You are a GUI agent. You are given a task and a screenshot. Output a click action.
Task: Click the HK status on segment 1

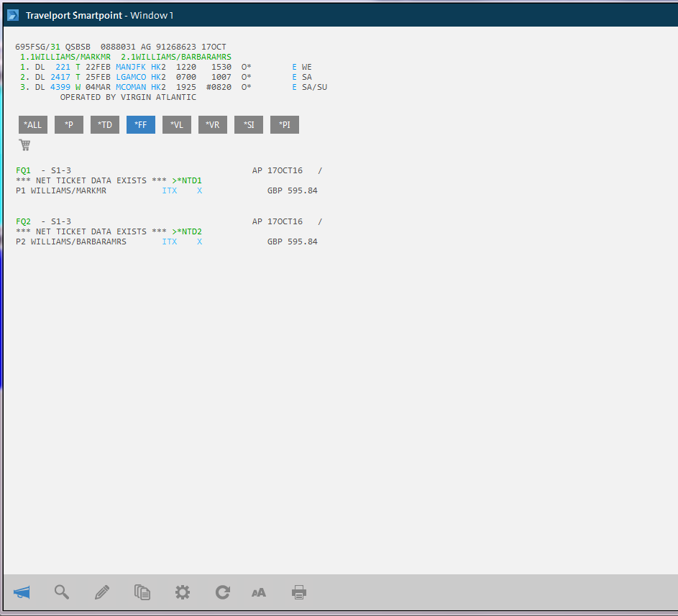(156, 67)
